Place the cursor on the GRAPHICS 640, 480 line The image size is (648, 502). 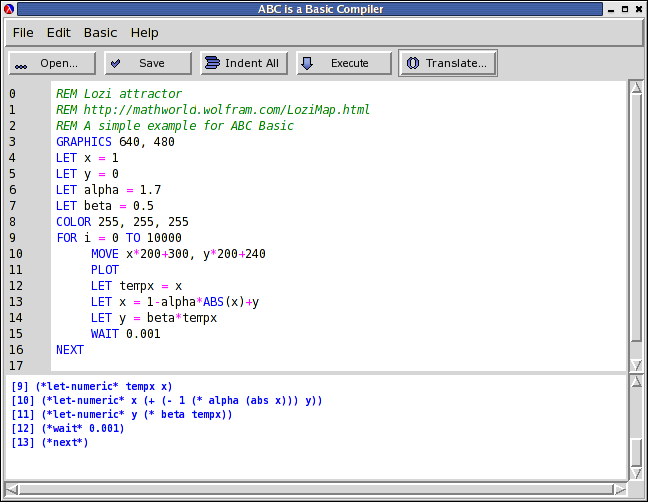point(115,142)
